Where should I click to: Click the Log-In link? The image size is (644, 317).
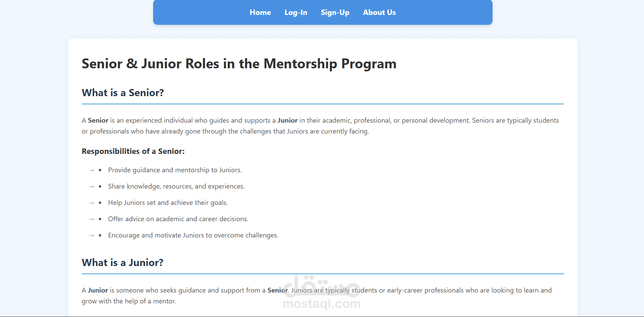296,12
